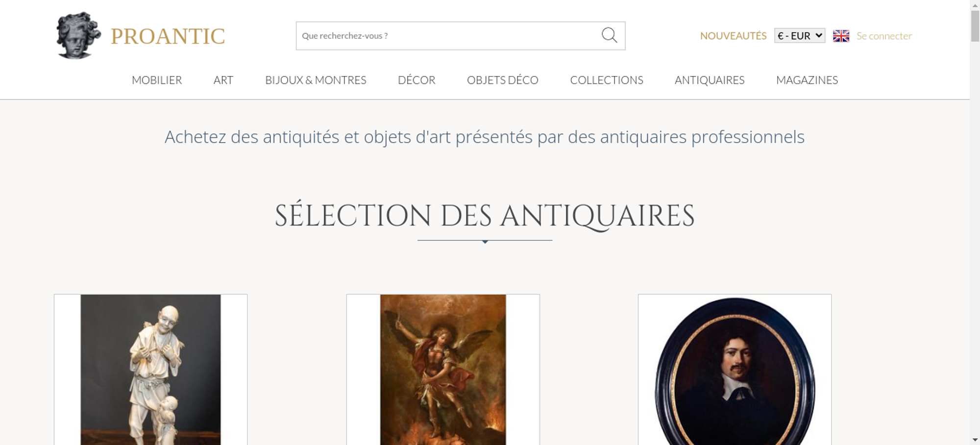980x445 pixels.
Task: Click the PROANTIC brand name text
Action: (168, 36)
